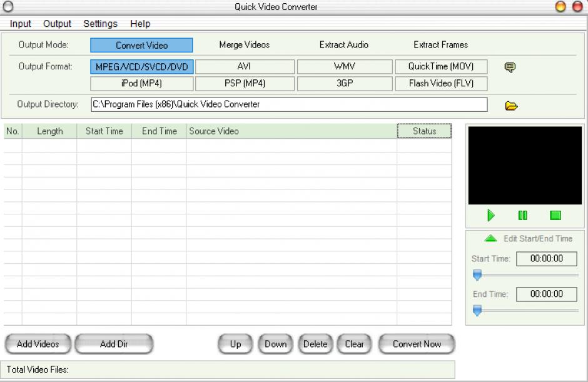Click the Status column header
The width and height of the screenshot is (588, 382).
coord(424,131)
